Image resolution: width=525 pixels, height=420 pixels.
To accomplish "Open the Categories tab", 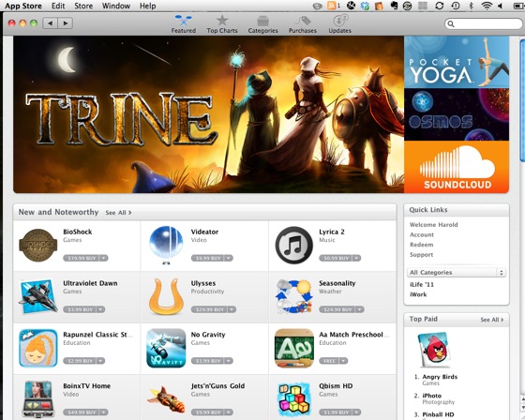I will (x=262, y=24).
